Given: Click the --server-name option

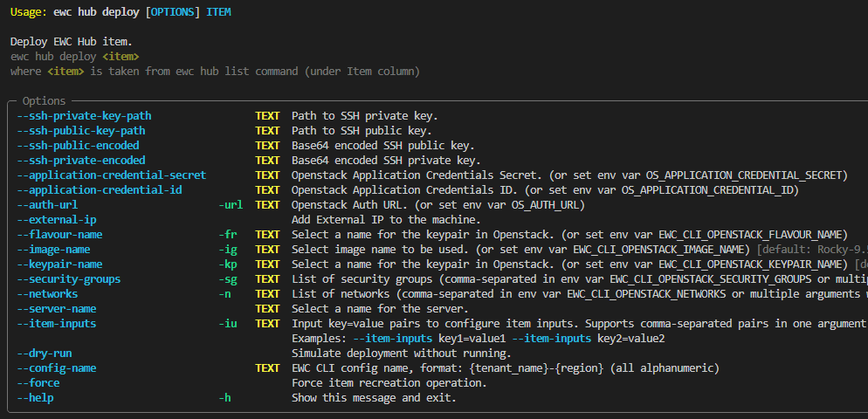Looking at the screenshot, I should click(57, 309).
